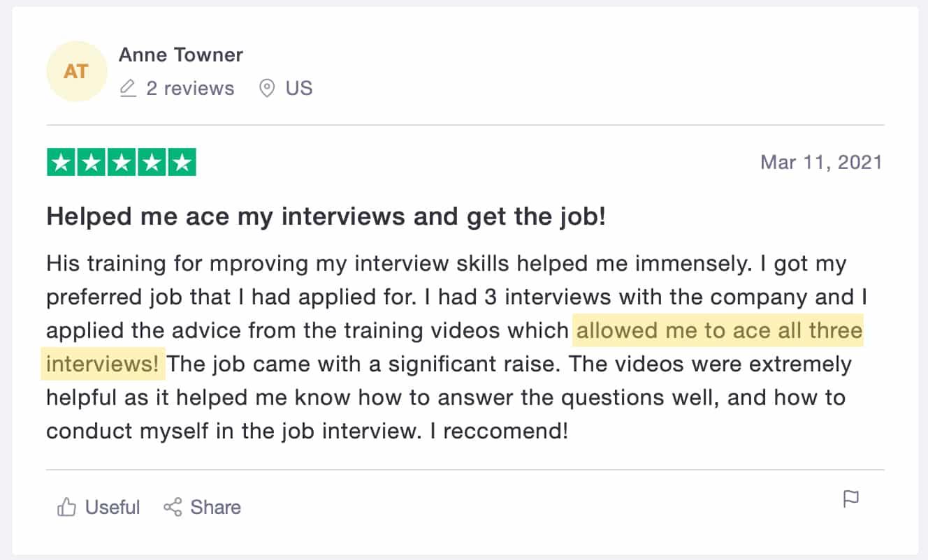Select the second green rating star
This screenshot has height=560, width=928.
point(92,163)
